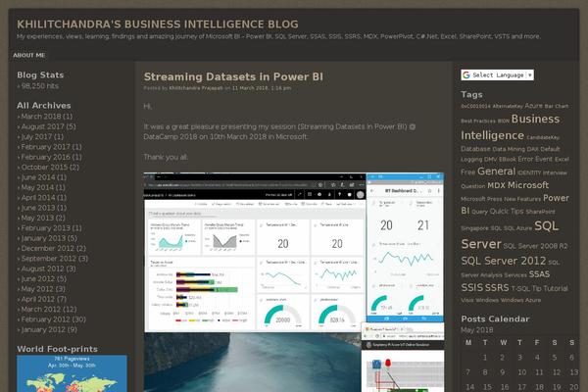Click the T-SQL tag
The image size is (588, 392).
[x=520, y=288]
